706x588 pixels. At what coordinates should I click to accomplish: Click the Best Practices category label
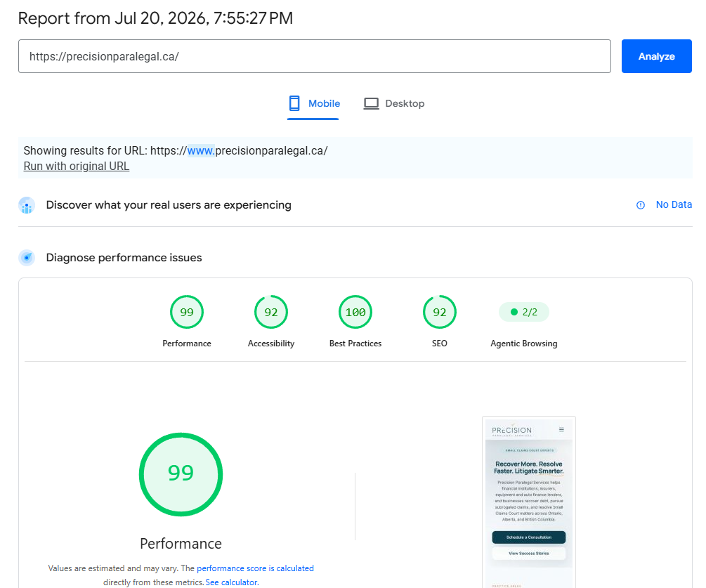click(x=355, y=344)
